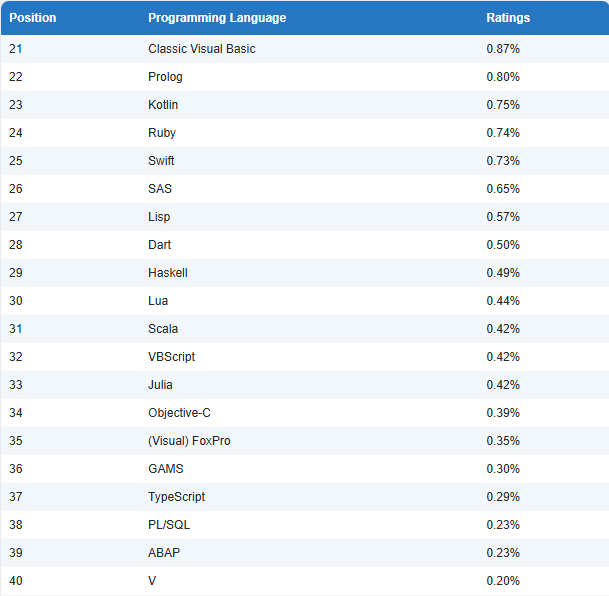This screenshot has height=596, width=609.
Task: Click position number 39
Action: (x=16, y=553)
